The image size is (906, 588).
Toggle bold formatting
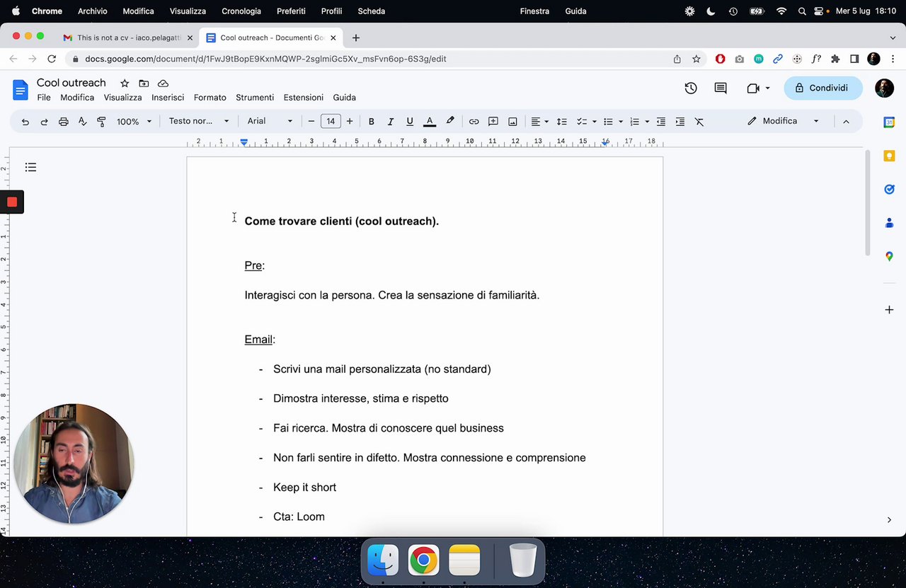[x=371, y=122]
